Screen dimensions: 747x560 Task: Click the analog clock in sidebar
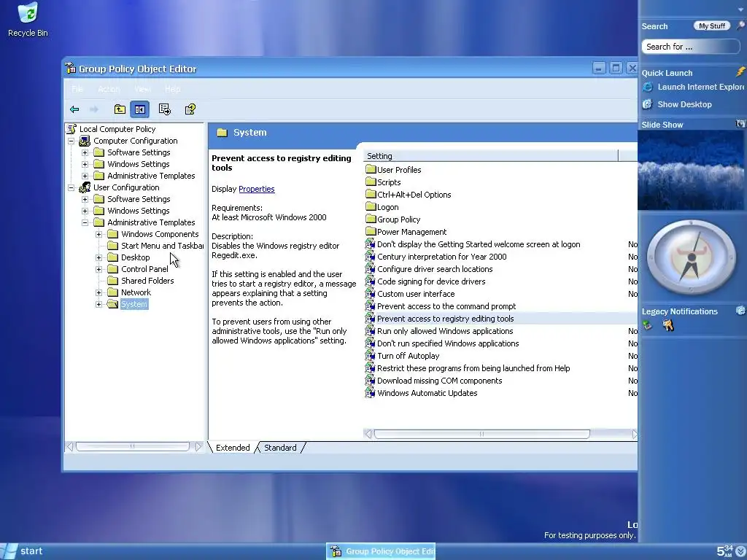(x=691, y=257)
